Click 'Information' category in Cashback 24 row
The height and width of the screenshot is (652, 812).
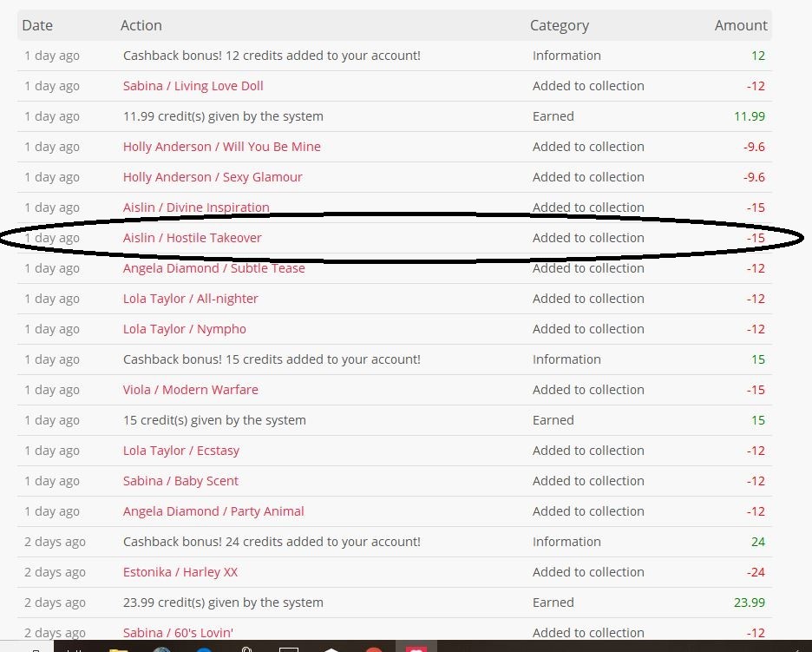[566, 542]
